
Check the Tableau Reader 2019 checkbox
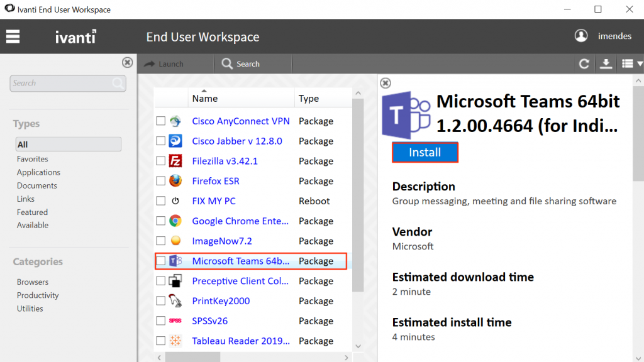click(160, 341)
